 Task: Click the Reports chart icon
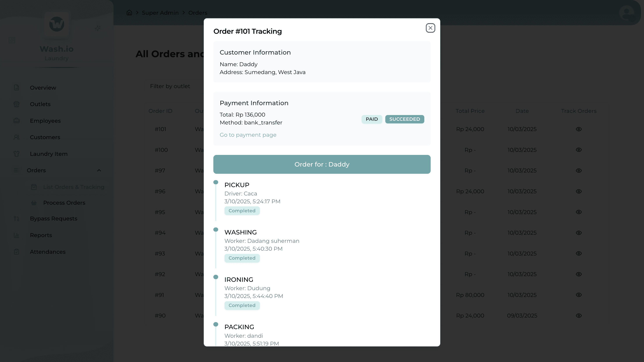coord(16,235)
